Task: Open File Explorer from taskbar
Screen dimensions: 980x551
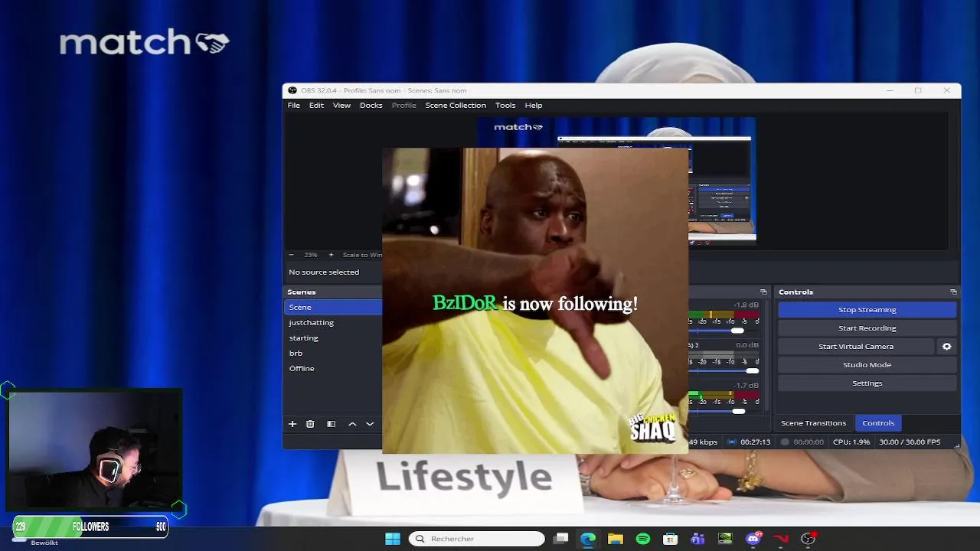Action: [616, 539]
